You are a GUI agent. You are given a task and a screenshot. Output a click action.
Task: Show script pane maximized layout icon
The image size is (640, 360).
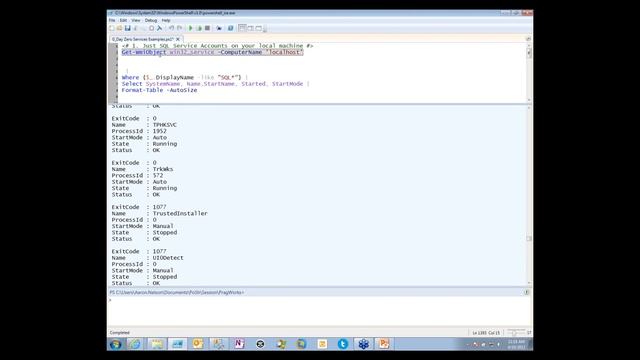(x=258, y=28)
